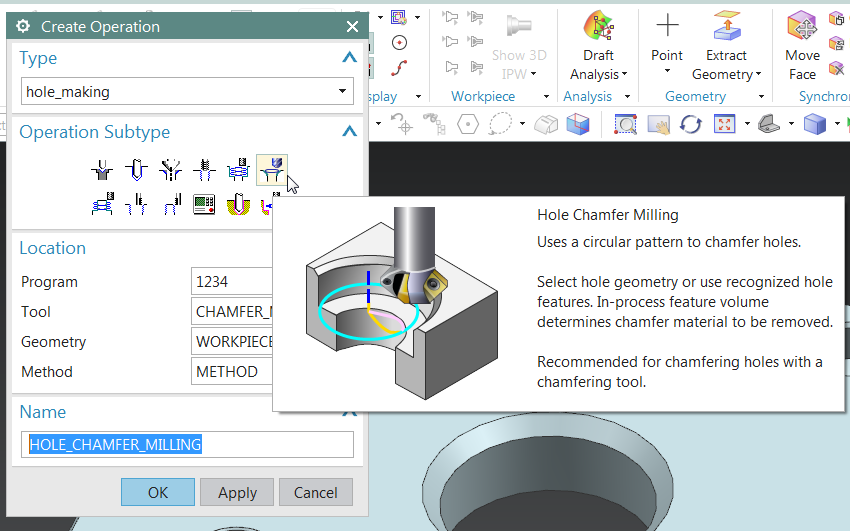
Task: Click the shaded blue cube rendering style icon
Action: click(x=815, y=124)
